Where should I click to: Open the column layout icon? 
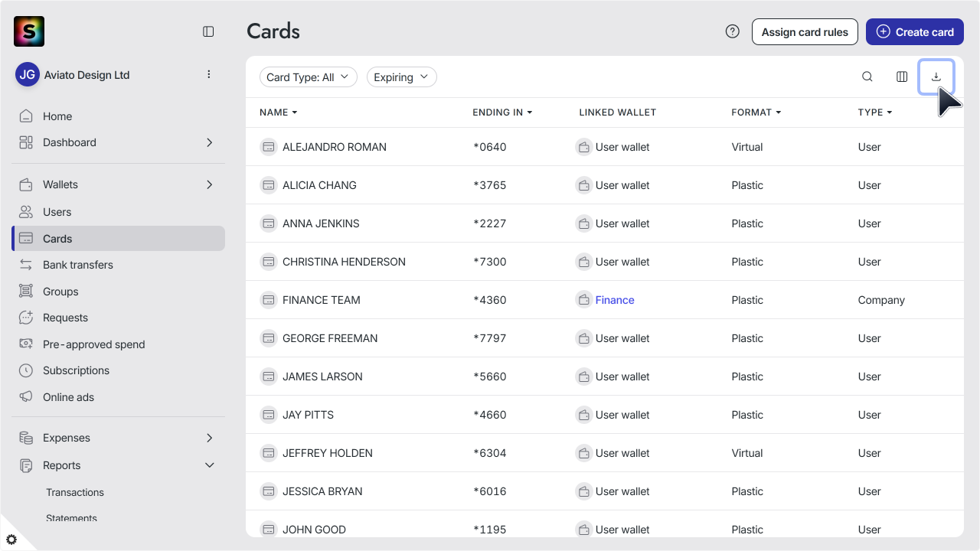902,77
